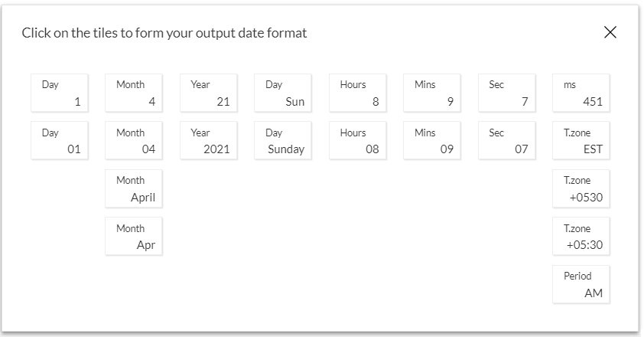Viewport: 644px width, 337px height.
Task: Choose the Hours 08 tile
Action: [358, 141]
